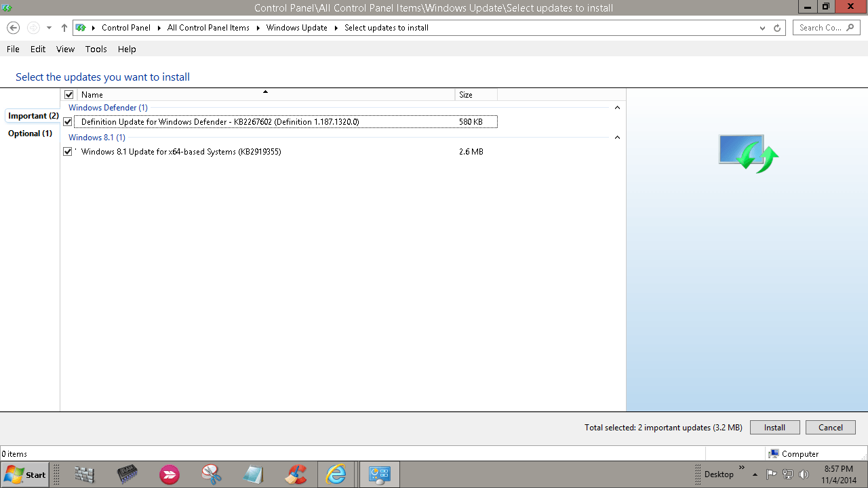
Task: Switch to the Optional updates tab
Action: 30,134
